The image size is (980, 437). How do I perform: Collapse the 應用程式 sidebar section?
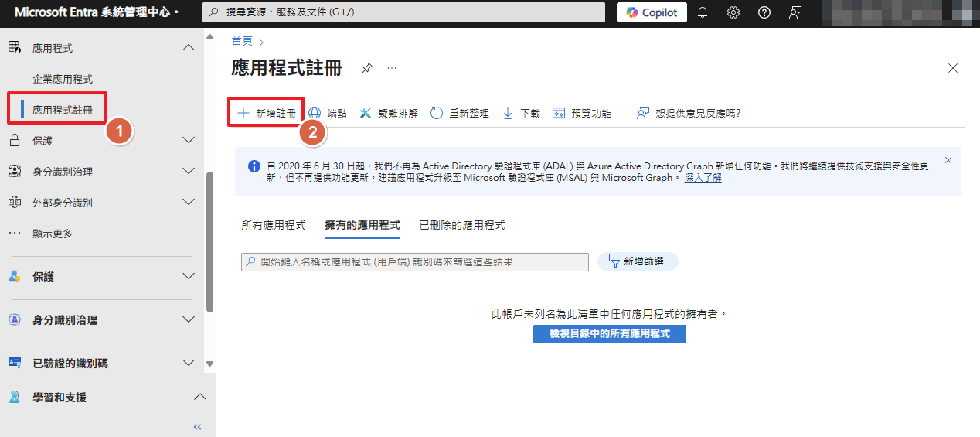point(188,48)
